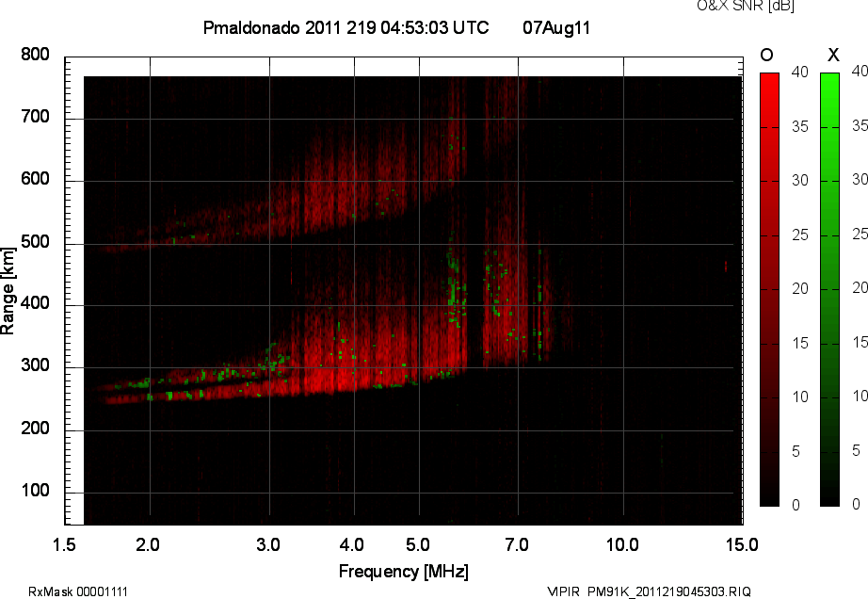Click the 5.0 MHz frequency tick label
Screen dimensions: 868x599
point(418,544)
